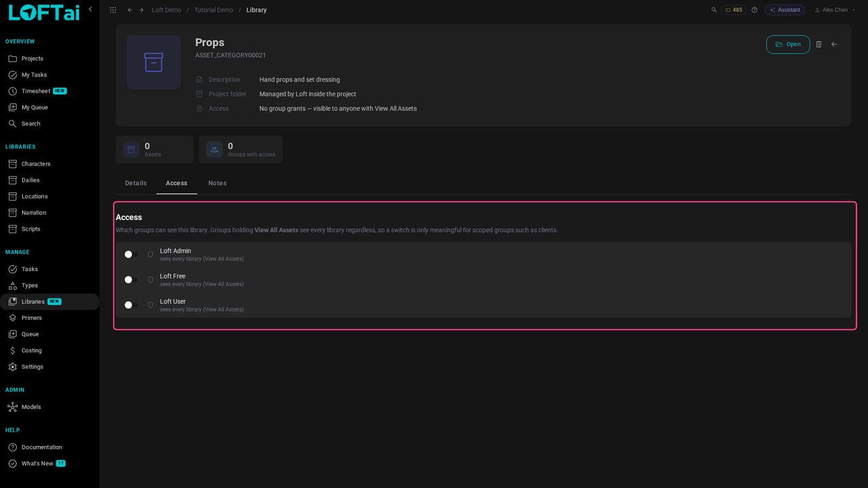Open the help question-mark icon in the top bar
This screenshot has width=868, height=488.
(x=754, y=10)
